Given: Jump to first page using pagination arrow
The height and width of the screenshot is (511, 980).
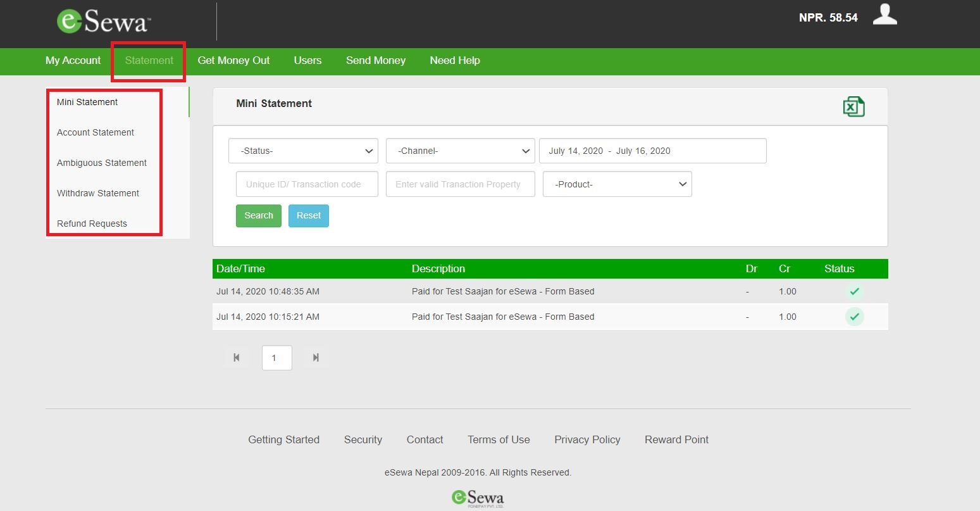Looking at the screenshot, I should click(x=237, y=357).
